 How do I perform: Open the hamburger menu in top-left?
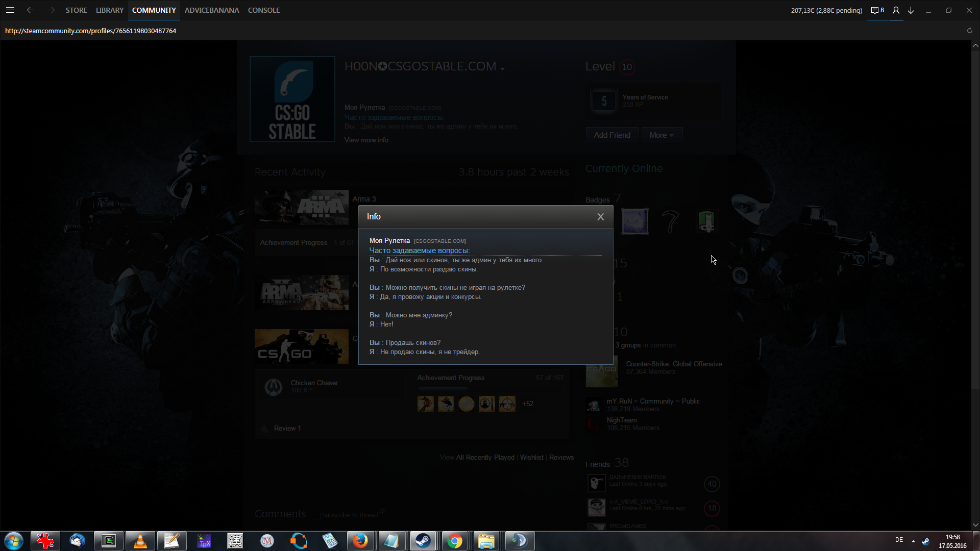(10, 10)
